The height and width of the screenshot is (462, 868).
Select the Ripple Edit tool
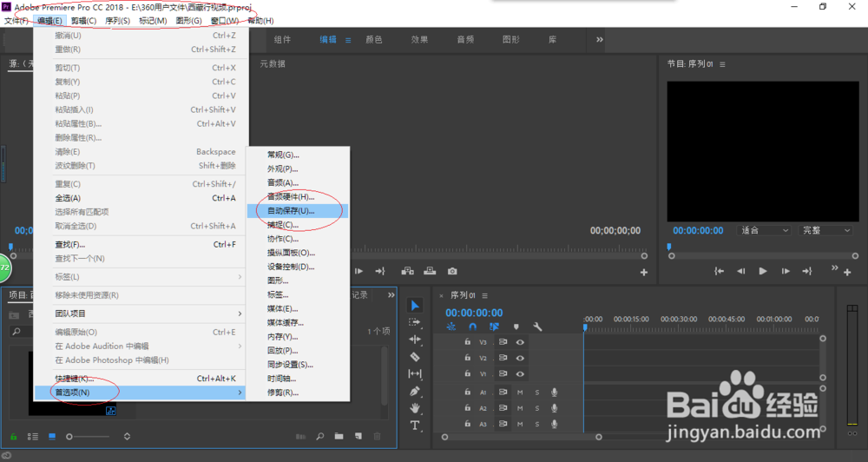[x=415, y=339]
